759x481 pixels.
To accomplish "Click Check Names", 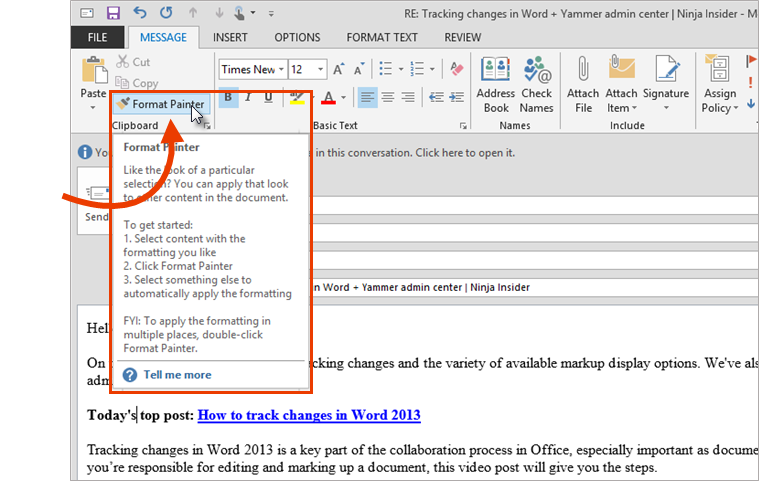I will pyautogui.click(x=536, y=85).
